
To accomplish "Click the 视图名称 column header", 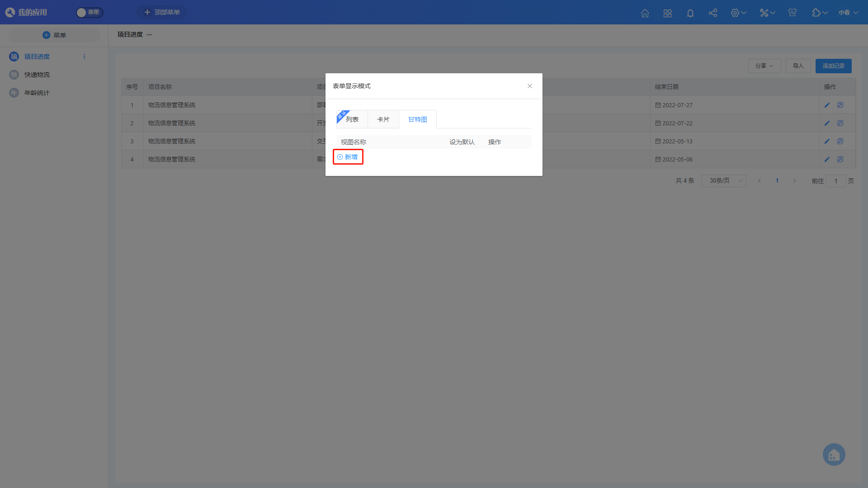I will click(x=354, y=142).
